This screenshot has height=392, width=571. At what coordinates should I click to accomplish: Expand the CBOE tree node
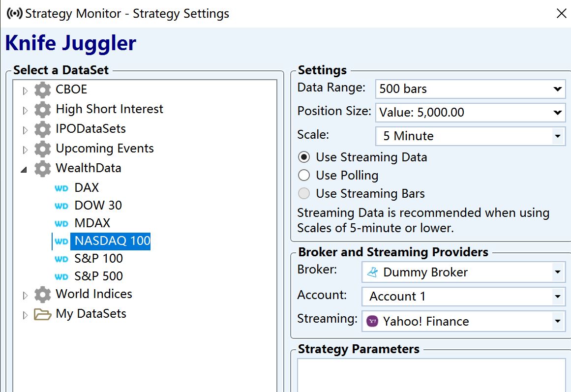25,90
